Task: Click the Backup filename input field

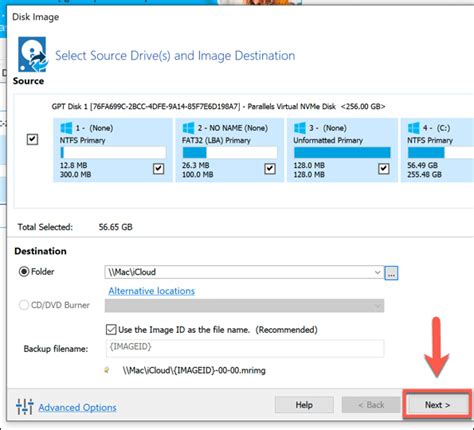Action: (x=245, y=348)
